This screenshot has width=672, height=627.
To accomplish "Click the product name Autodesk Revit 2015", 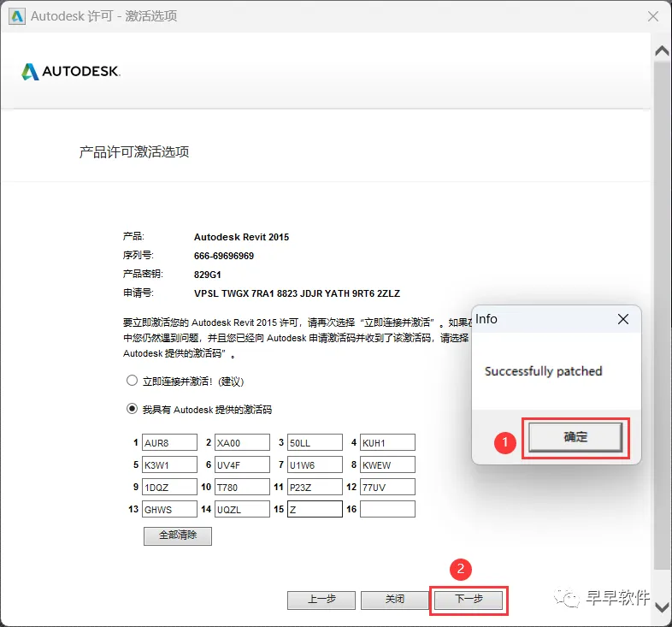I will coord(241,237).
